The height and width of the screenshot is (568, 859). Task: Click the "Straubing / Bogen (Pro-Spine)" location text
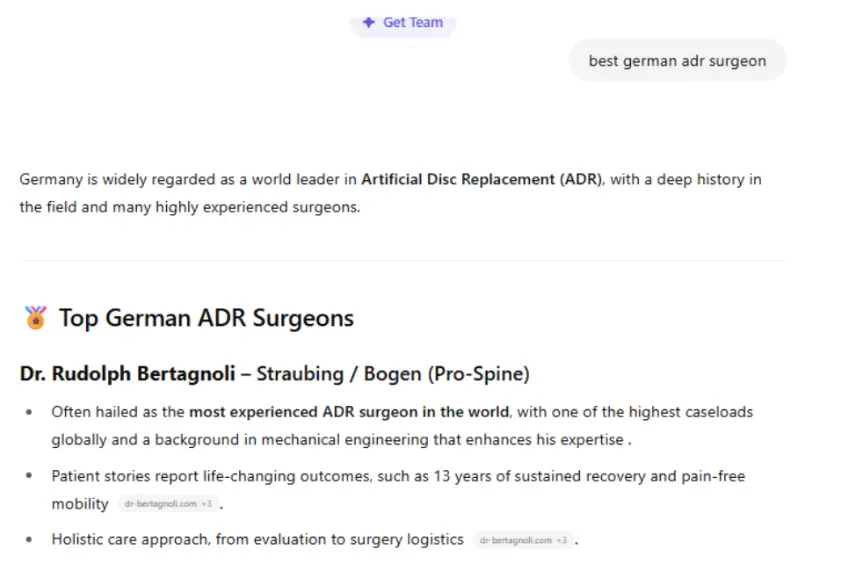[393, 374]
